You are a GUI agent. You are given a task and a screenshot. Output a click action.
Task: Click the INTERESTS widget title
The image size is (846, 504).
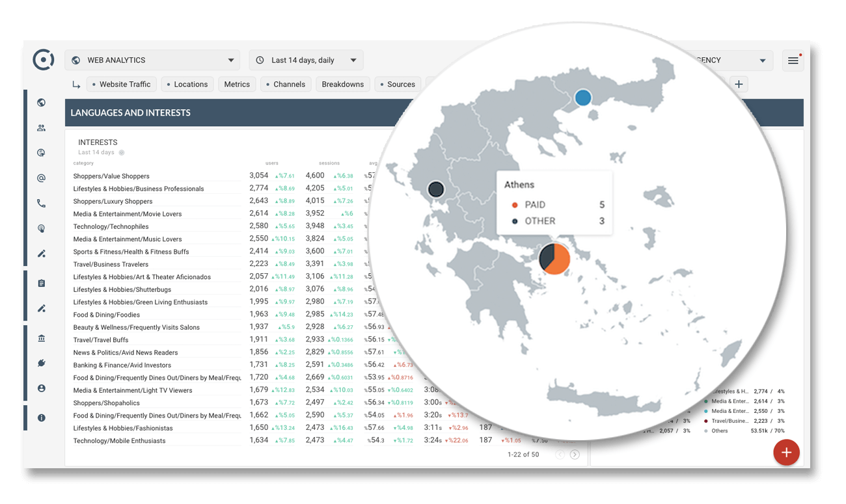[98, 142]
